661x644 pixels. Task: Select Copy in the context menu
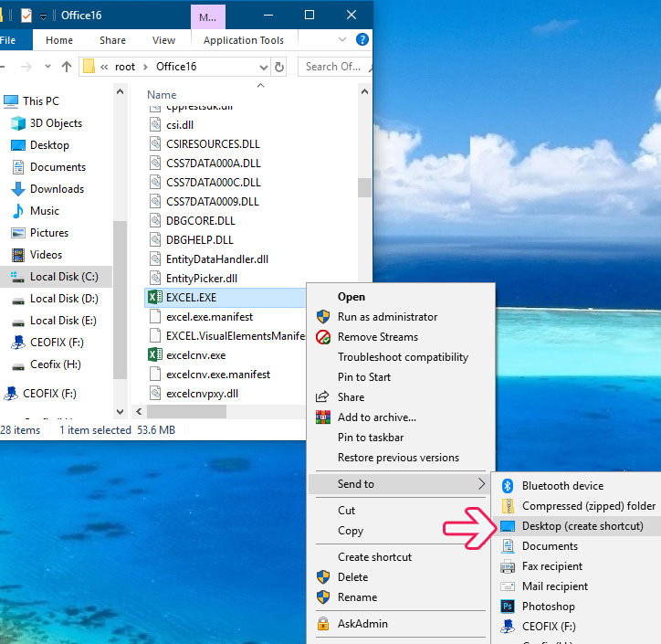[x=351, y=531]
